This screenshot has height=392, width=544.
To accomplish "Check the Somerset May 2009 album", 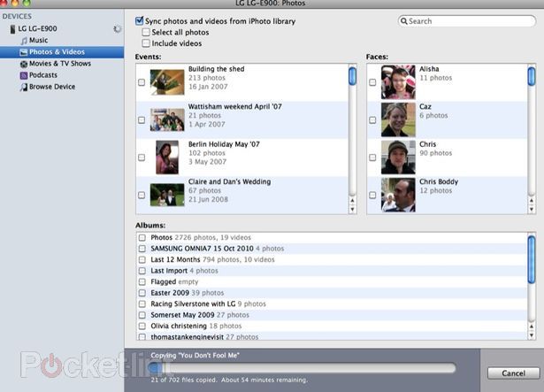I will pos(142,315).
